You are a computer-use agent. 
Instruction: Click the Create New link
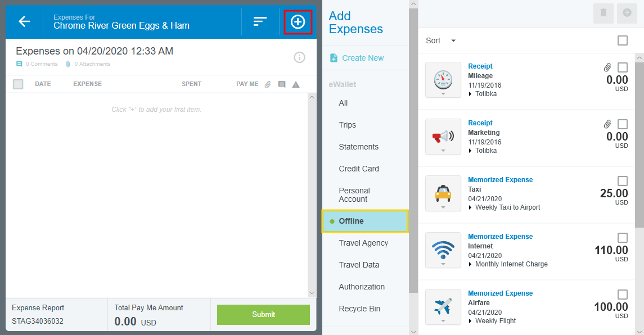click(363, 58)
